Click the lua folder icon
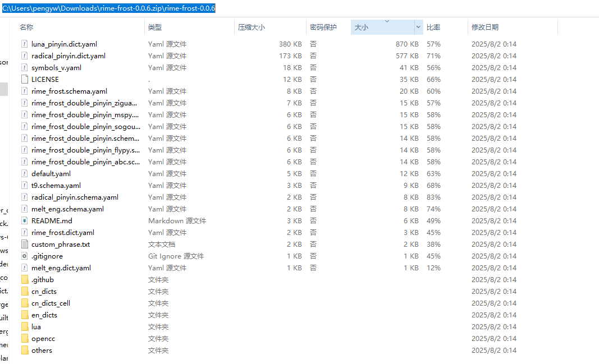Image resolution: width=599 pixels, height=364 pixels. 26,326
